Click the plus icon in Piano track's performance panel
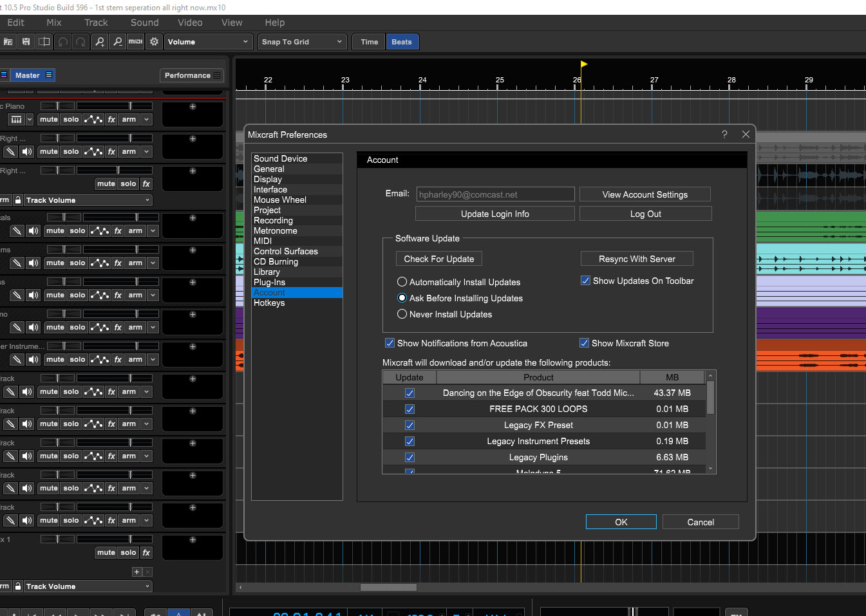Viewport: 866px width, 616px height. [193, 107]
